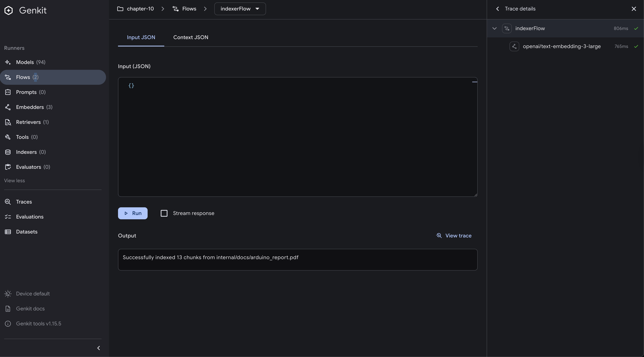Select openai/text-embedding-3-large trace span
The image size is (644, 357).
(565, 46)
